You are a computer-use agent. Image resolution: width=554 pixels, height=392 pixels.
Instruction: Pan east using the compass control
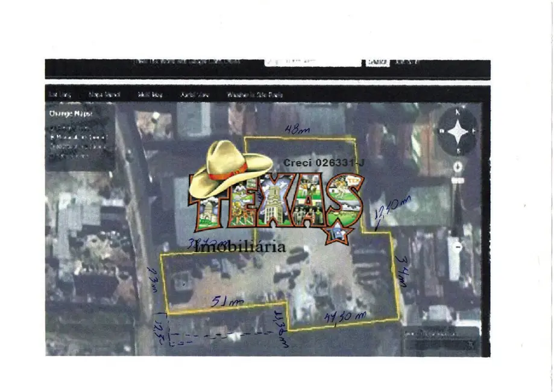[x=475, y=130]
